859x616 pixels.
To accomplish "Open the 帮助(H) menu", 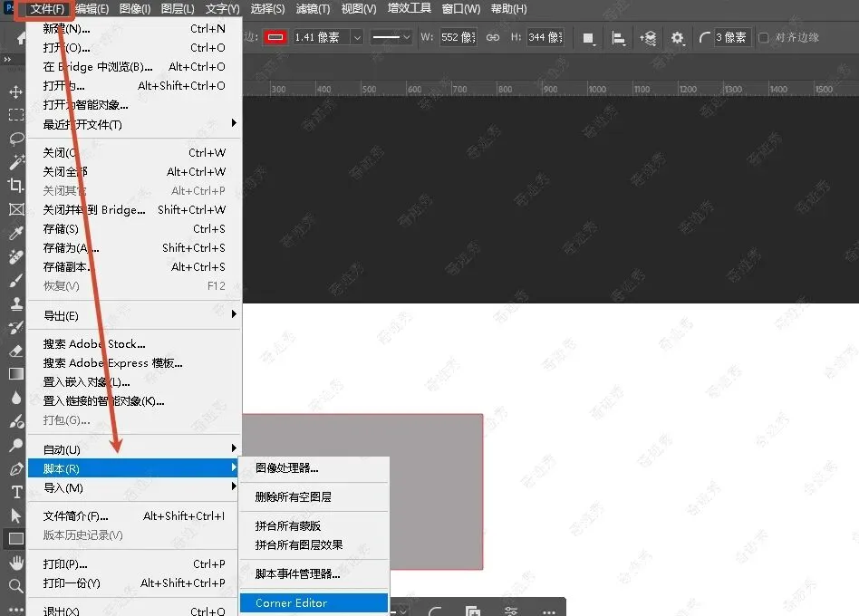I will click(508, 9).
